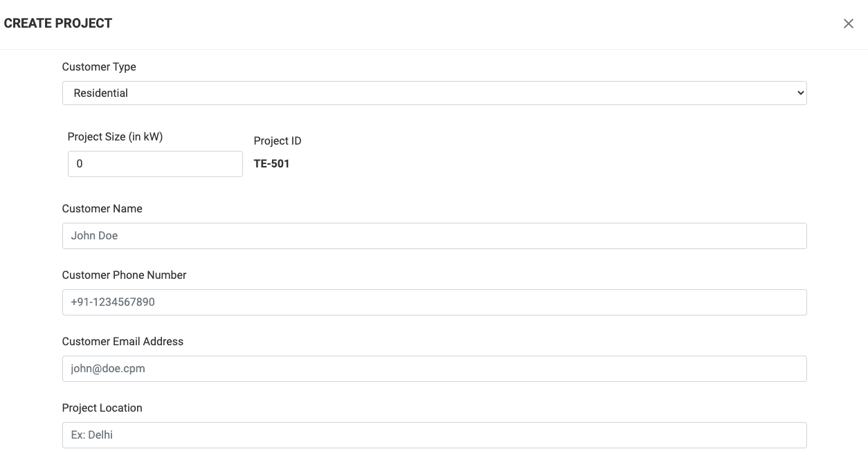Click the 'John Doe' placeholder text
868x458 pixels.
tap(94, 236)
